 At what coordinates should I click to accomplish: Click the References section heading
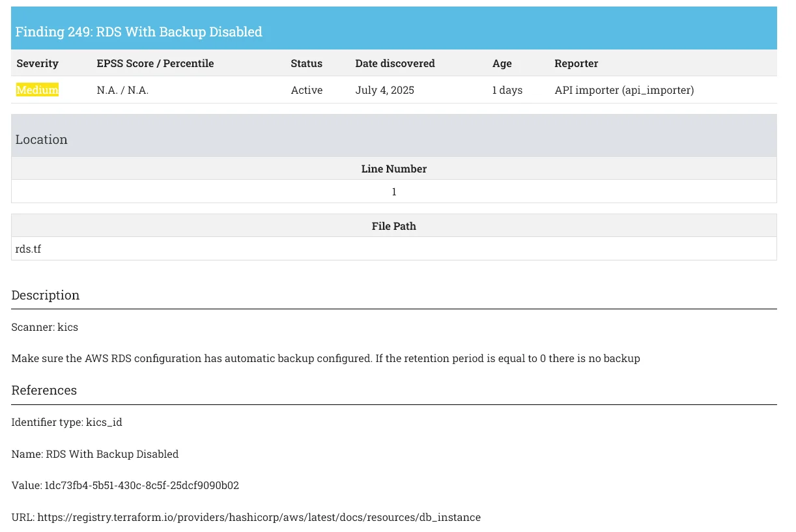(x=44, y=390)
